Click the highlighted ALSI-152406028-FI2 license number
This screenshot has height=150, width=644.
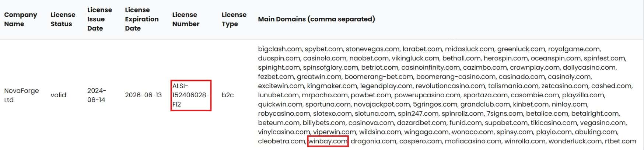[x=191, y=95]
